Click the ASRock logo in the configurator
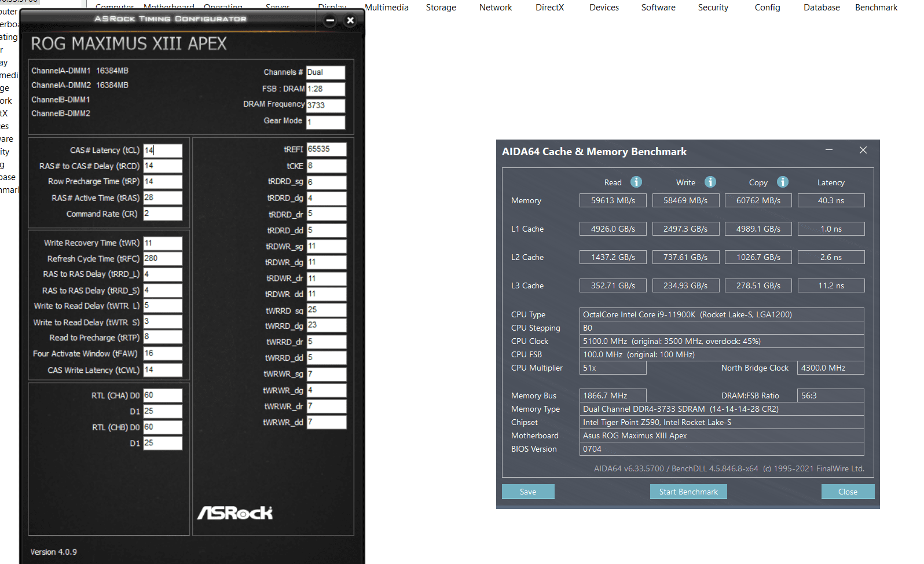The image size is (924, 564). (235, 512)
